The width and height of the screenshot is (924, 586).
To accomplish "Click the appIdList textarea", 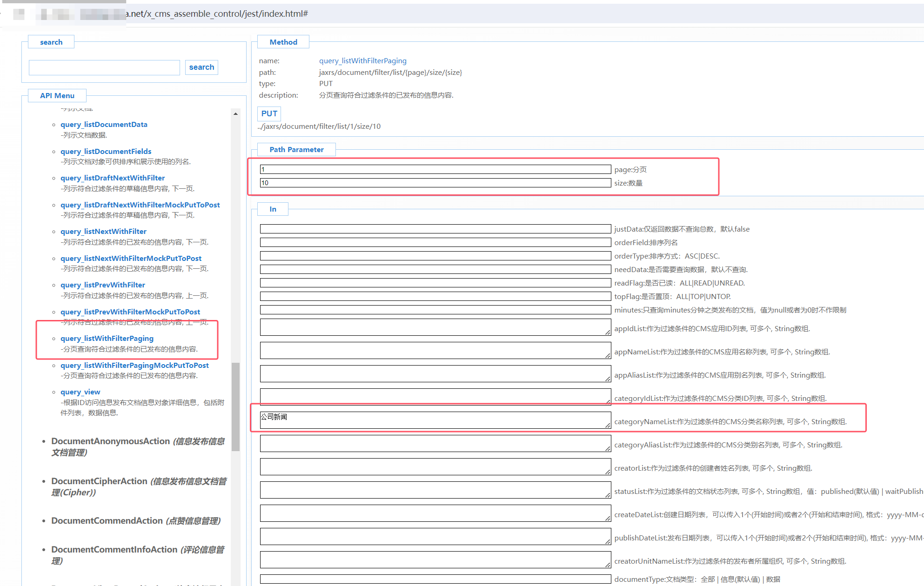I will 435,327.
